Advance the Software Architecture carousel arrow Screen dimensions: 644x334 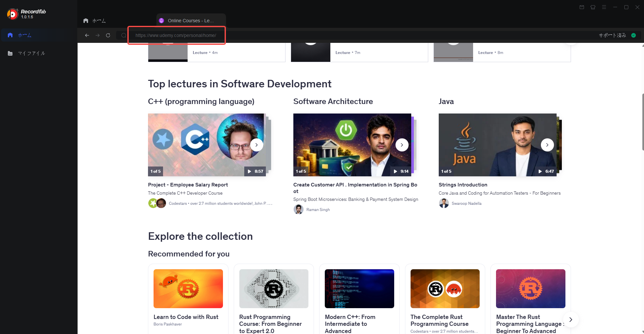[402, 145]
